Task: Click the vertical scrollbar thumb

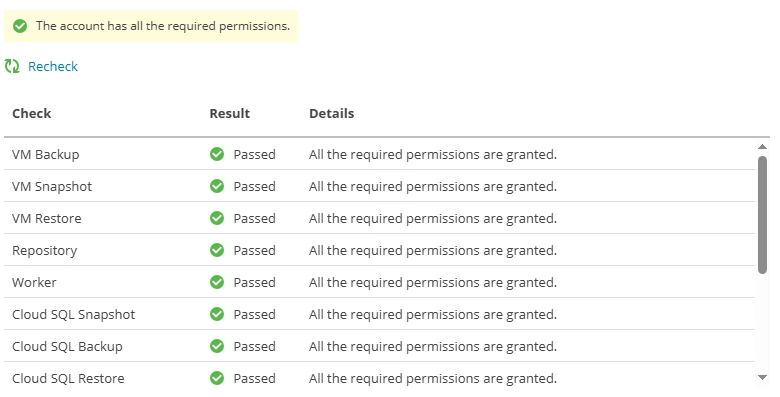Action: (762, 215)
